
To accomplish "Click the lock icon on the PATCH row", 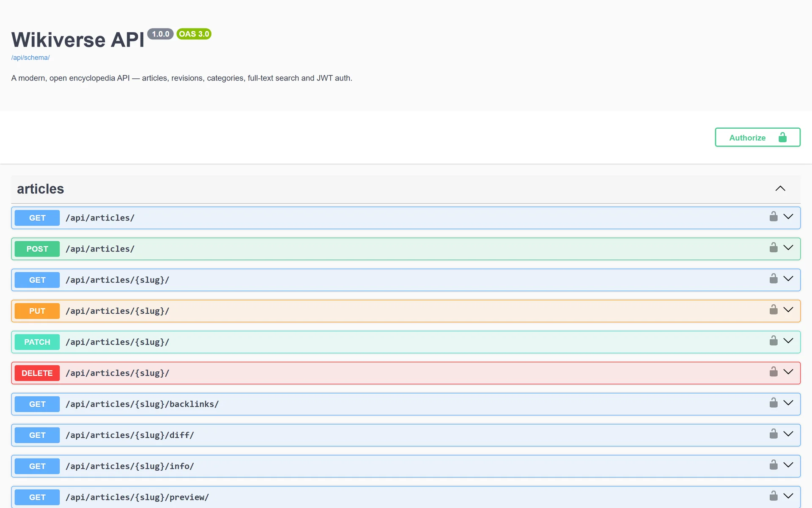I will 774,340.
